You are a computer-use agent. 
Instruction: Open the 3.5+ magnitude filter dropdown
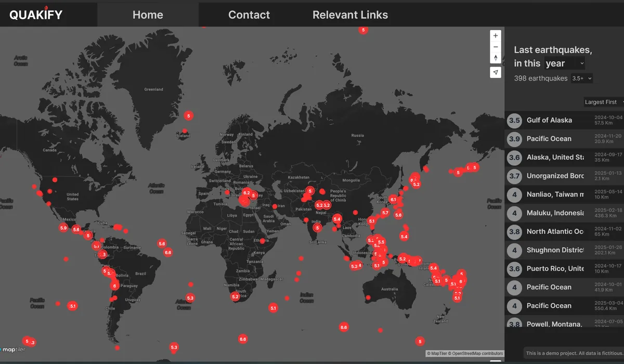tap(582, 79)
